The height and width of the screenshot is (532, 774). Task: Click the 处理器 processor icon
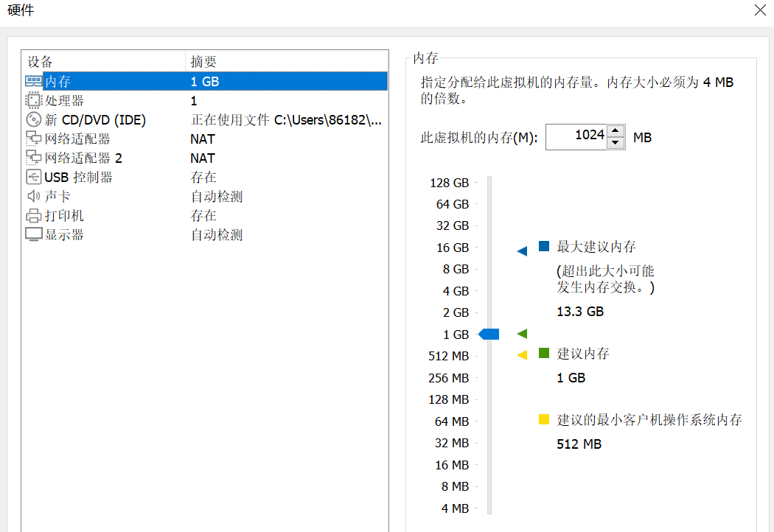(x=34, y=101)
